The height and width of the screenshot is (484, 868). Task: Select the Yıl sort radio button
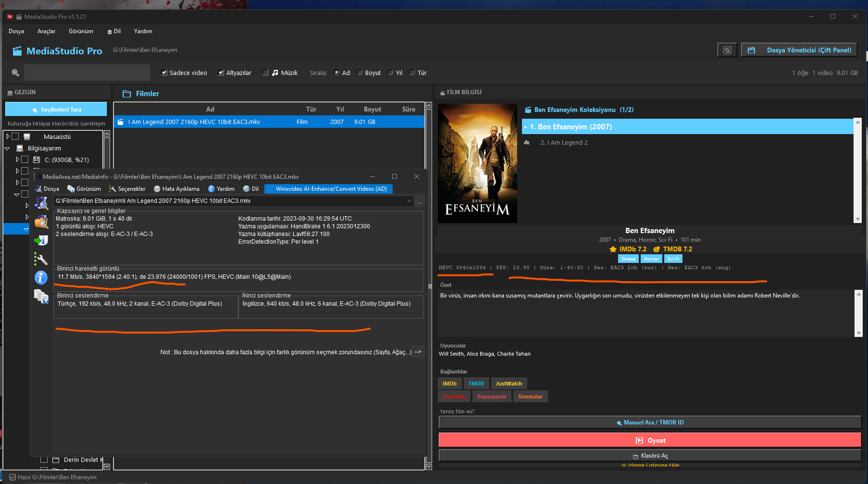[x=391, y=73]
